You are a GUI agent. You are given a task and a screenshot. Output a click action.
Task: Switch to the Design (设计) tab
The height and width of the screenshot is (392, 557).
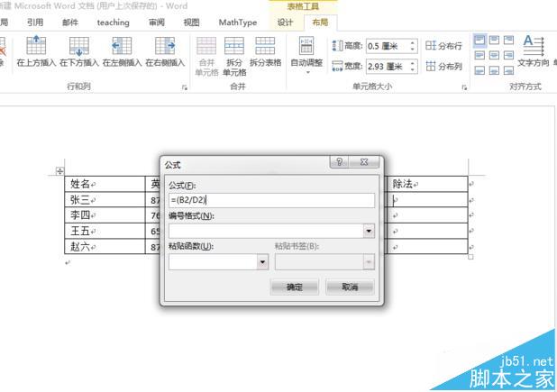[x=285, y=23]
